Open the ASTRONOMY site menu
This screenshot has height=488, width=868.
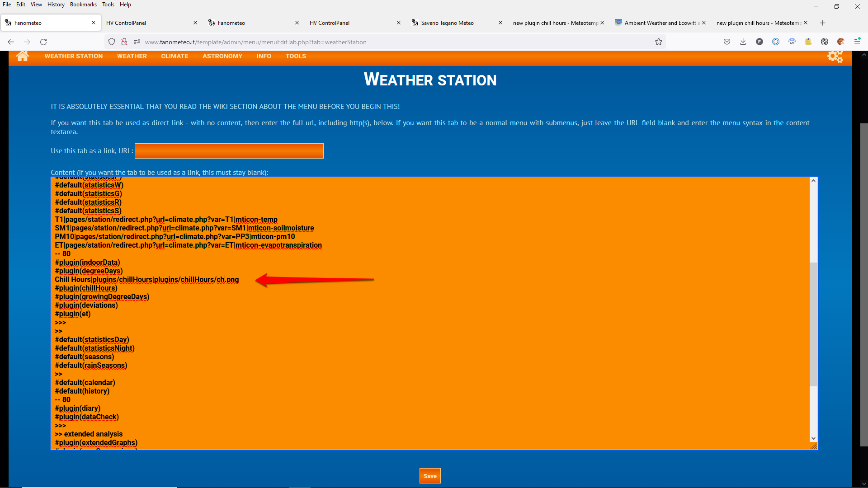[x=222, y=56]
